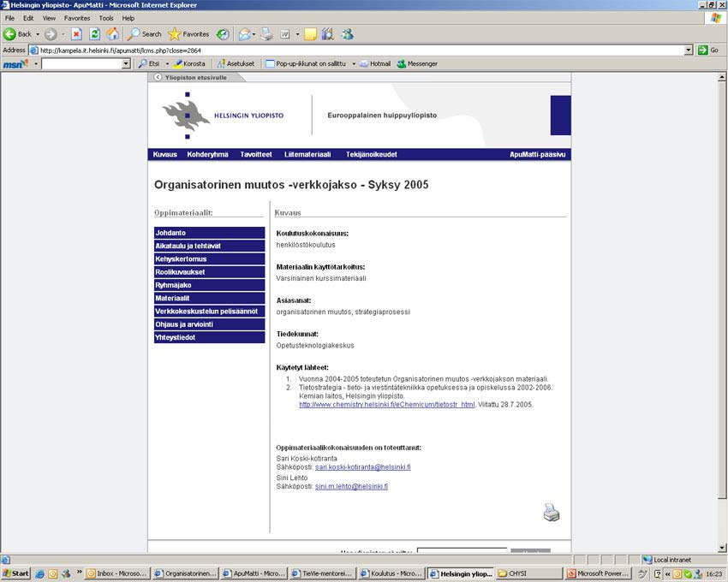Click the Mail envelope toolbar icon

coord(244,34)
